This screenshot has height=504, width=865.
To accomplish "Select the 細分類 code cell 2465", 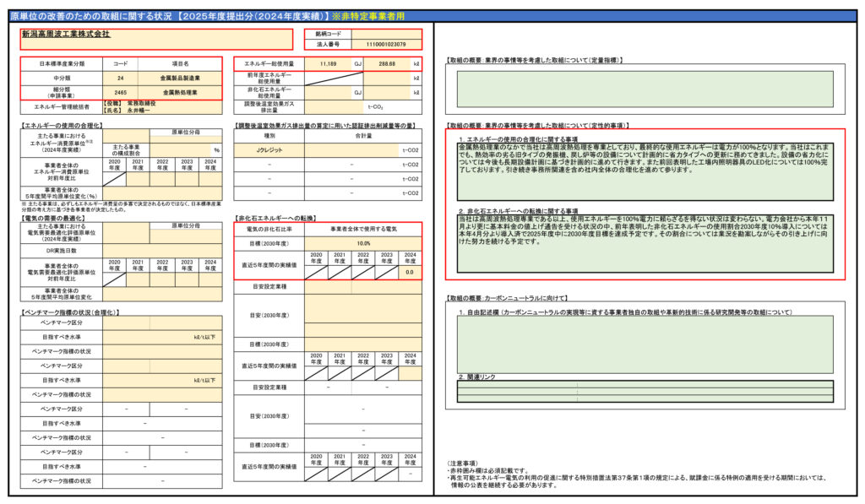I will 121,92.
